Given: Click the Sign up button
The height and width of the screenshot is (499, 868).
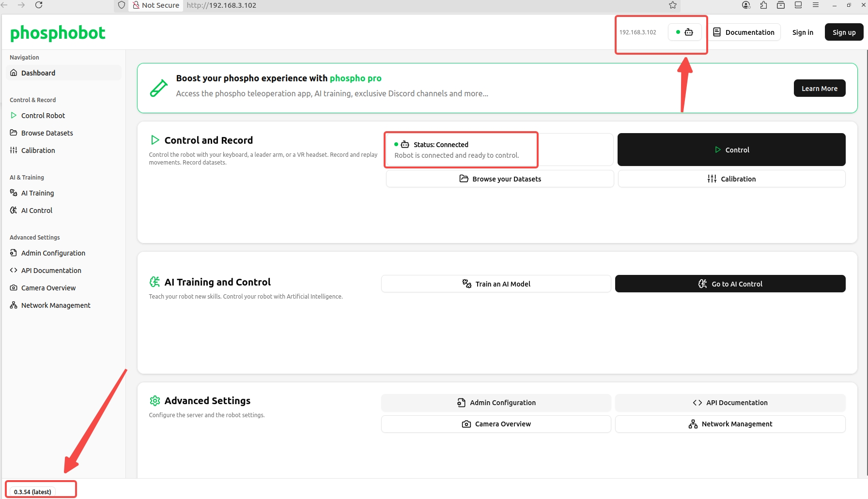Looking at the screenshot, I should point(844,32).
